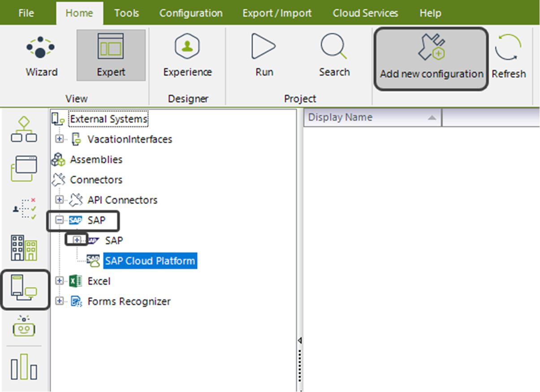Viewport: 540px width, 392px height.
Task: Switch to the Home tab
Action: 79,13
